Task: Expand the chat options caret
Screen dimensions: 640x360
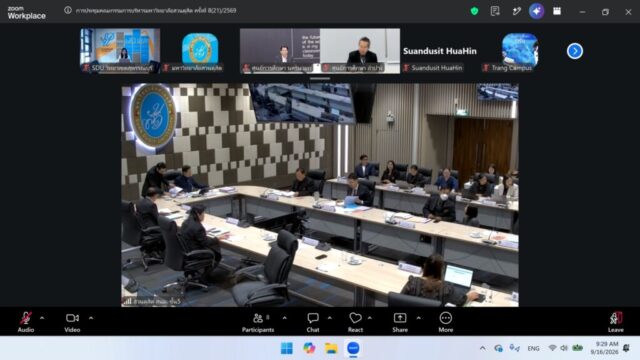Action: [x=330, y=318]
